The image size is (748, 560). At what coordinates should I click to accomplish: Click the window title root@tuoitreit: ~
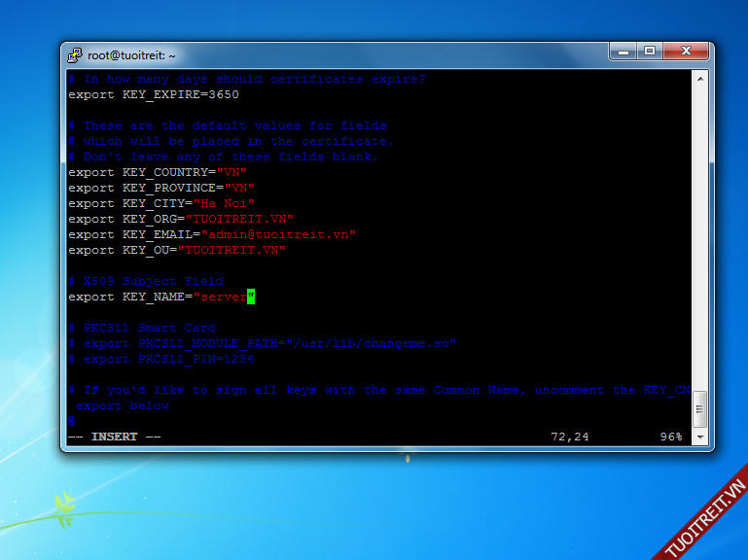[131, 55]
